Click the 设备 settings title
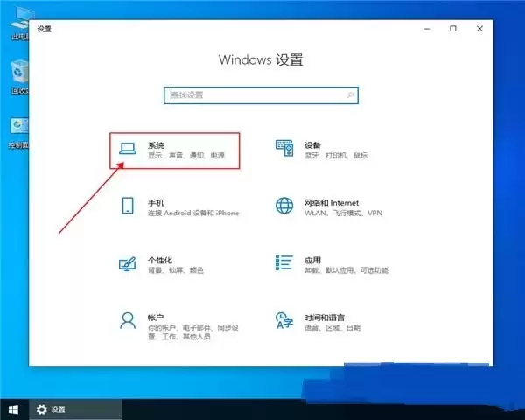The height and width of the screenshot is (420, 525). point(312,145)
